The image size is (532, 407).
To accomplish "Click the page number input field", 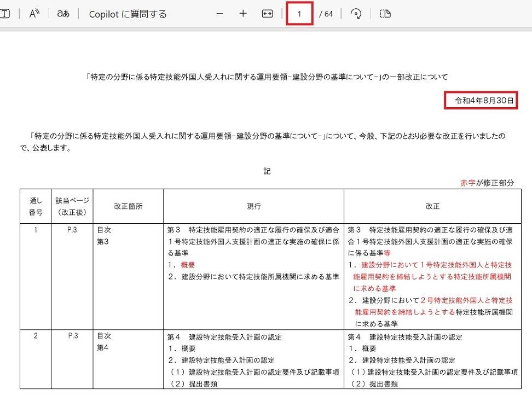I will pyautogui.click(x=299, y=14).
